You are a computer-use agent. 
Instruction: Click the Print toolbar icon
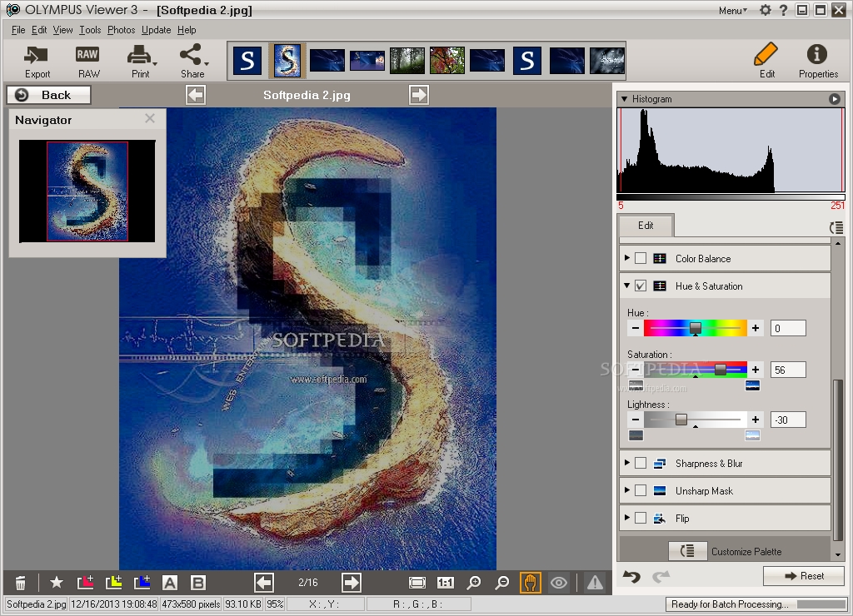pos(140,62)
